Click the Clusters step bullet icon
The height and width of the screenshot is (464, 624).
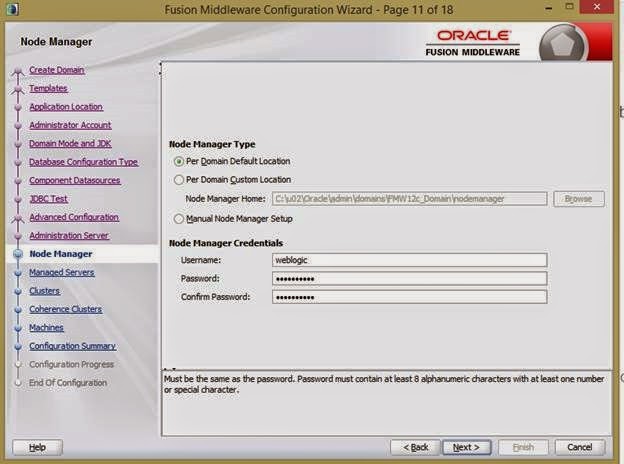pos(18,291)
